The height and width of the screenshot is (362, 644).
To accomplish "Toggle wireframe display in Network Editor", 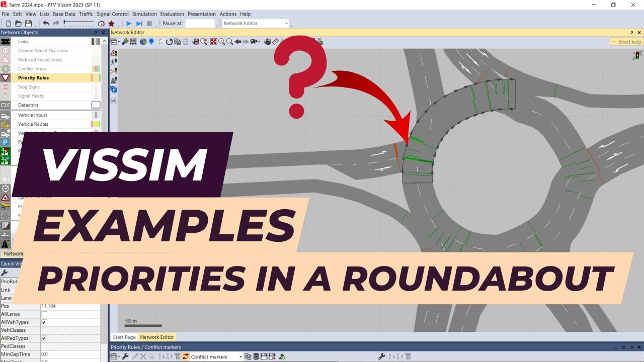I will click(x=132, y=42).
